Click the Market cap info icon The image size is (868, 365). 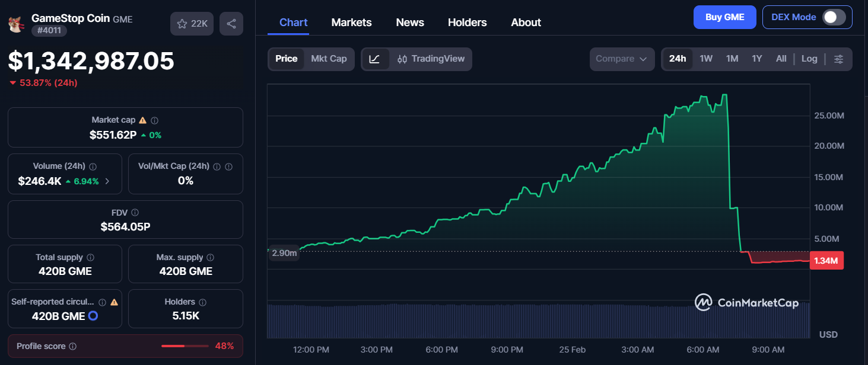click(x=154, y=120)
